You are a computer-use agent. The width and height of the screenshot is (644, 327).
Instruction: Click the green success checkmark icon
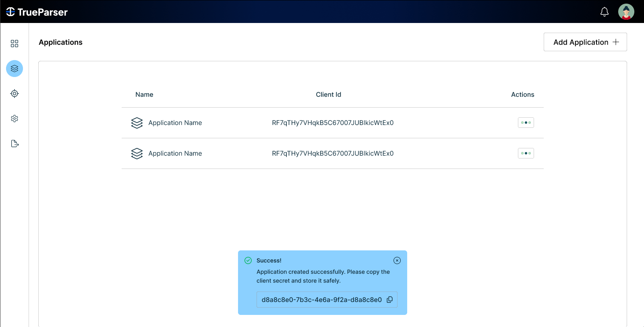pos(248,260)
